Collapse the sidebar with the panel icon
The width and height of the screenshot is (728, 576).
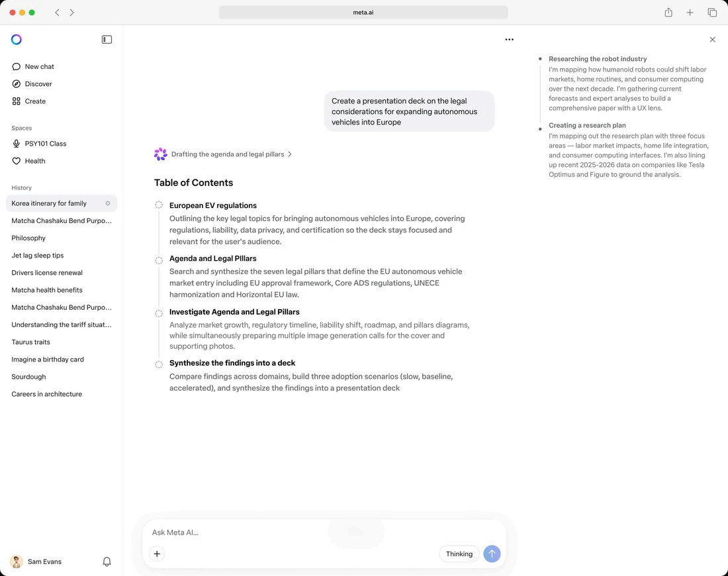107,40
